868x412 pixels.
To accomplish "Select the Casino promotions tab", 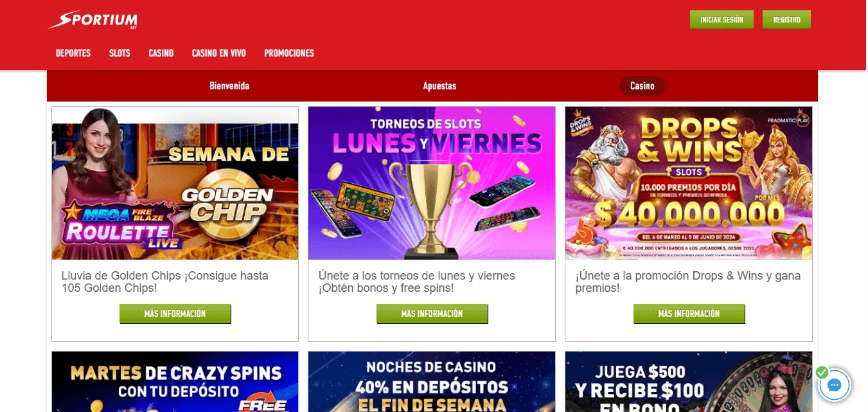I will click(x=642, y=86).
